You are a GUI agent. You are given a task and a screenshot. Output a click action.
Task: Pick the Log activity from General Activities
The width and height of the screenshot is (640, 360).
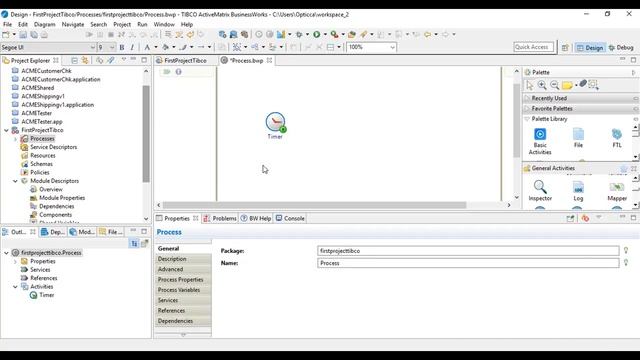tap(578, 191)
